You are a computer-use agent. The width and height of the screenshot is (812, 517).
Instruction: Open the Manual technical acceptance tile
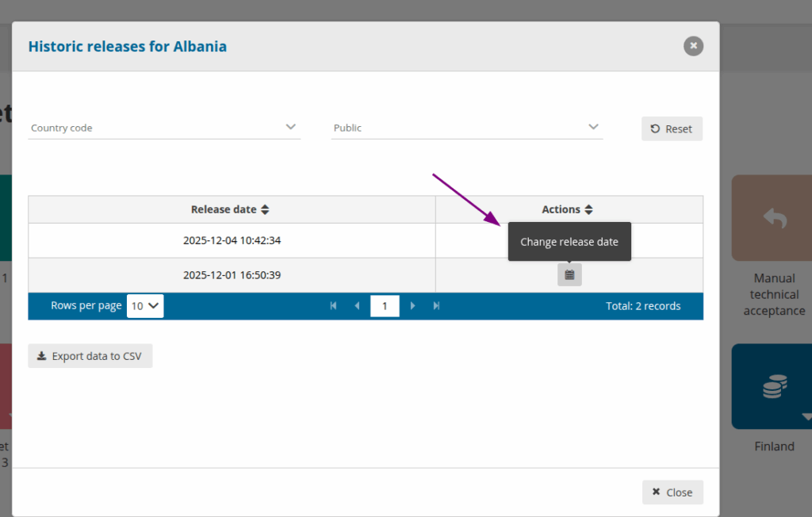773,218
